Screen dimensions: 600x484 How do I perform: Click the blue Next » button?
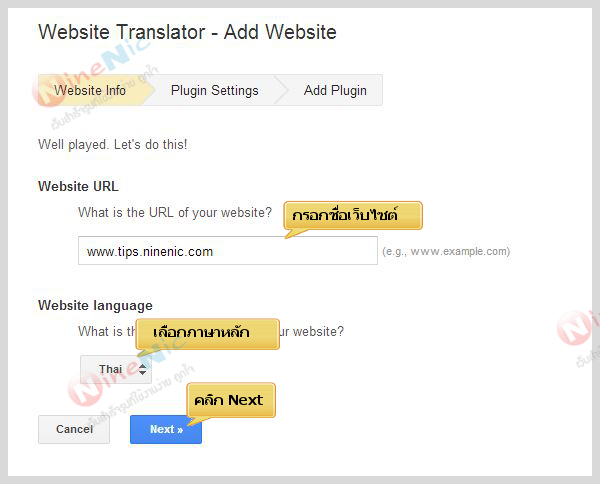[165, 429]
